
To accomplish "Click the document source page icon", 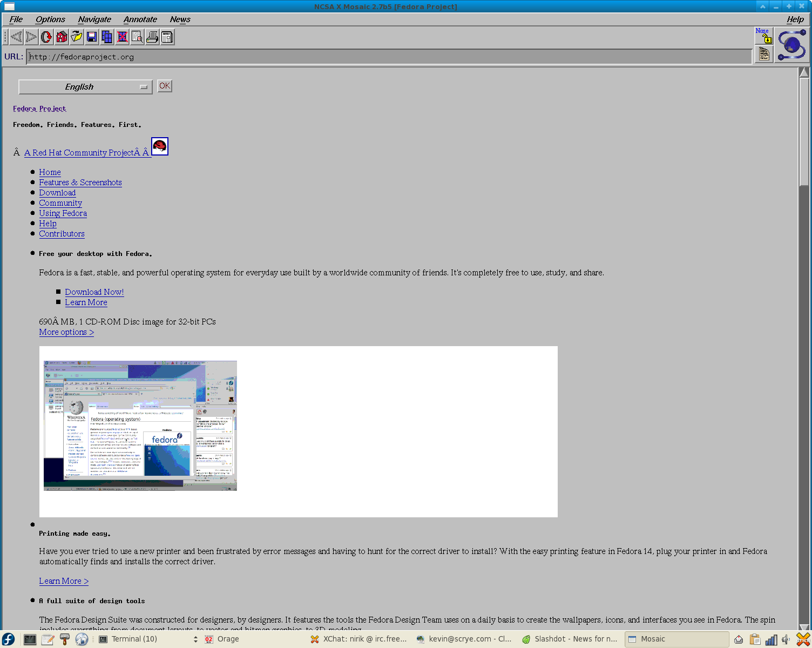I will point(763,54).
